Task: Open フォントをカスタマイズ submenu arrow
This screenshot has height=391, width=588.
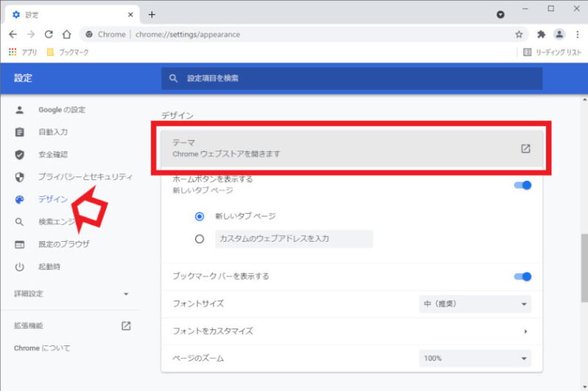Action: coord(526,331)
